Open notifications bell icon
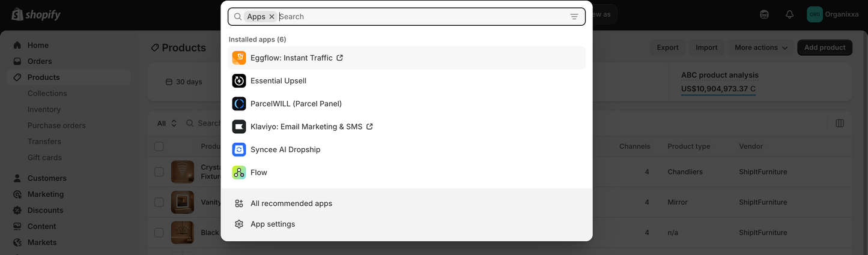The image size is (868, 255). 789,14
